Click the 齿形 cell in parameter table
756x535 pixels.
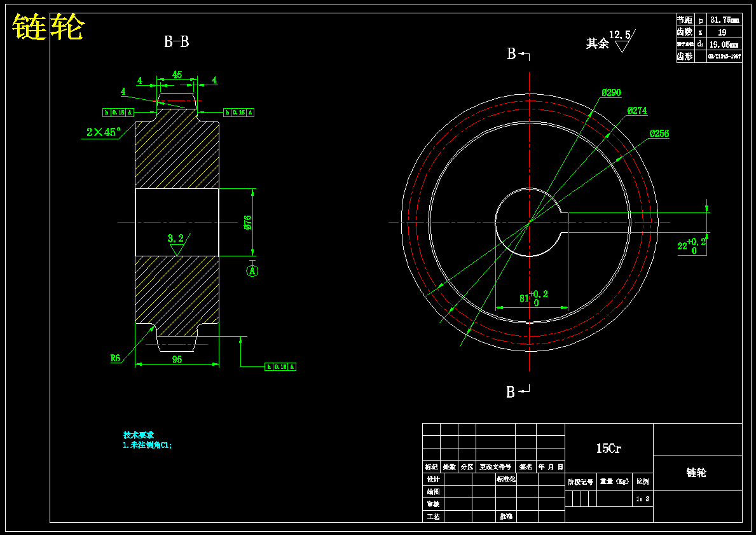tap(685, 57)
